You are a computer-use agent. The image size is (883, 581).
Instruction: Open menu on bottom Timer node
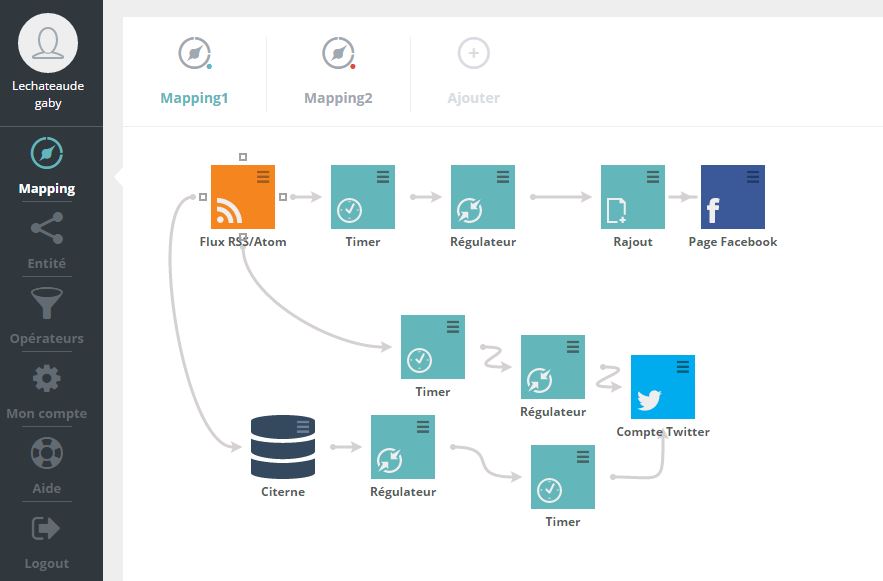[583, 457]
